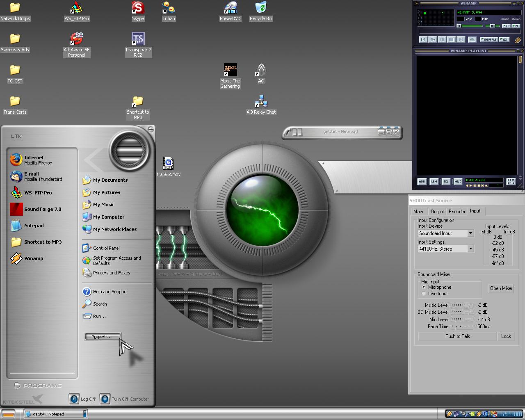525x420 pixels.
Task: Toggle Winamp Shuffle mode
Action: pos(489,39)
